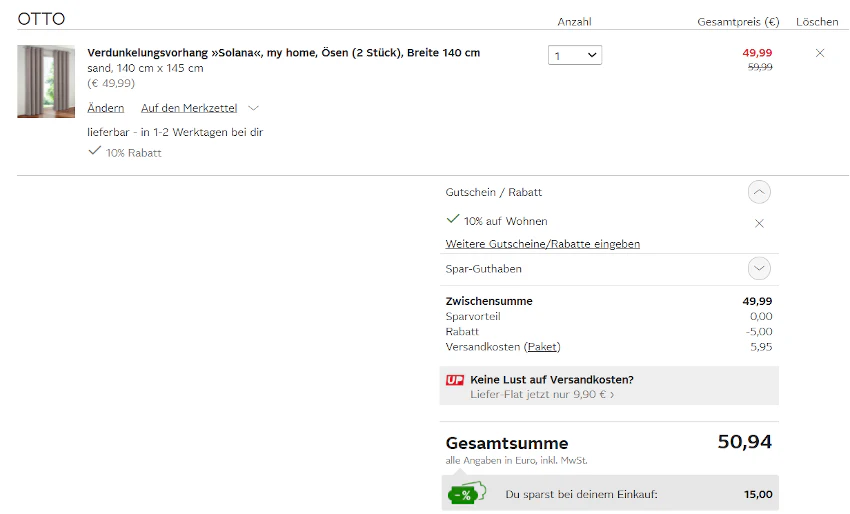Image resolution: width=850 pixels, height=514 pixels.
Task: Expand the Spar-Guthaben section
Action: pos(759,268)
